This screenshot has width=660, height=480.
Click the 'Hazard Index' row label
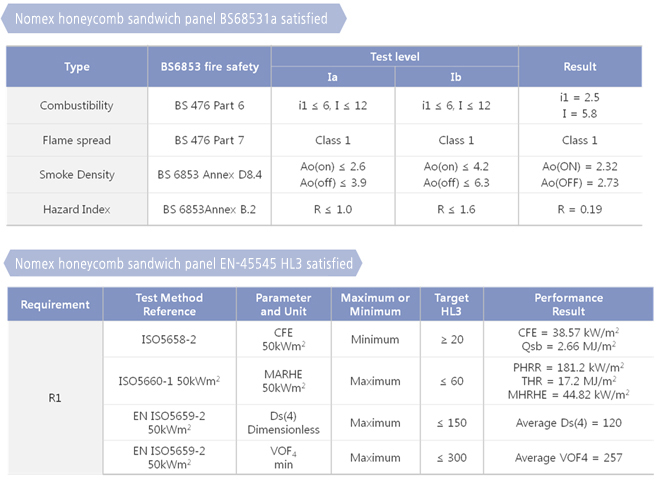77,209
